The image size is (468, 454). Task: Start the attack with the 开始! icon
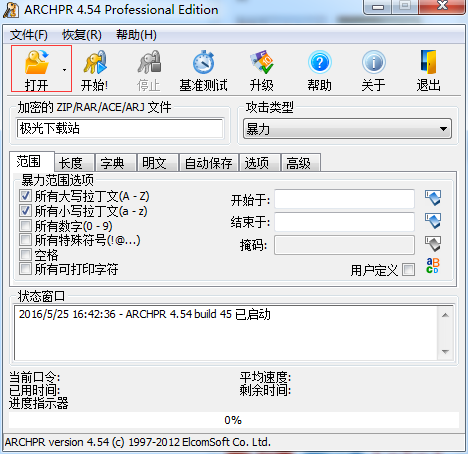[x=95, y=62]
